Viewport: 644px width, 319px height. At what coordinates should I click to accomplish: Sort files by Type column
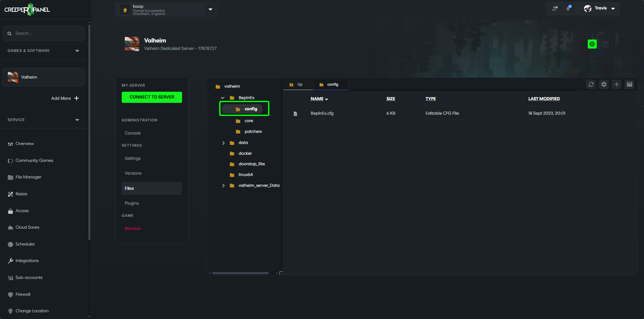[x=431, y=99]
